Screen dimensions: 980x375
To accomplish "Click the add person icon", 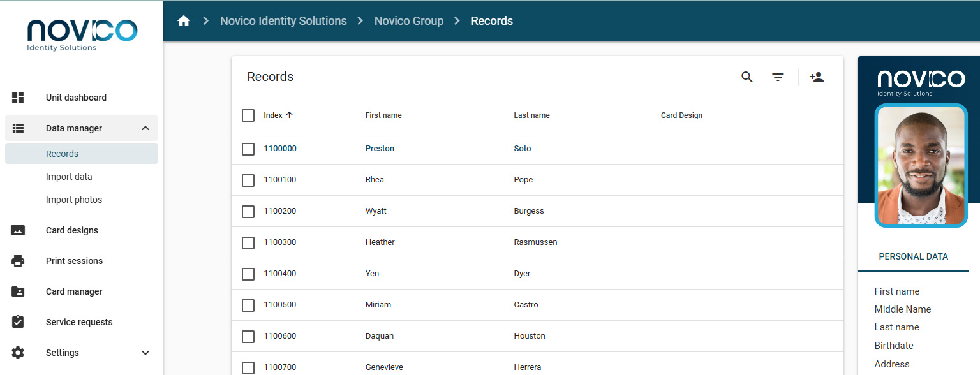I will 816,77.
